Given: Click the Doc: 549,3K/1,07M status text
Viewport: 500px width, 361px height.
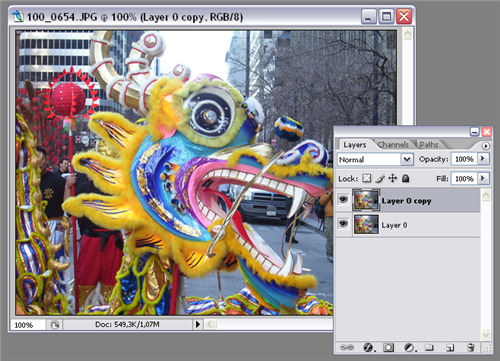Looking at the screenshot, I should click(127, 324).
